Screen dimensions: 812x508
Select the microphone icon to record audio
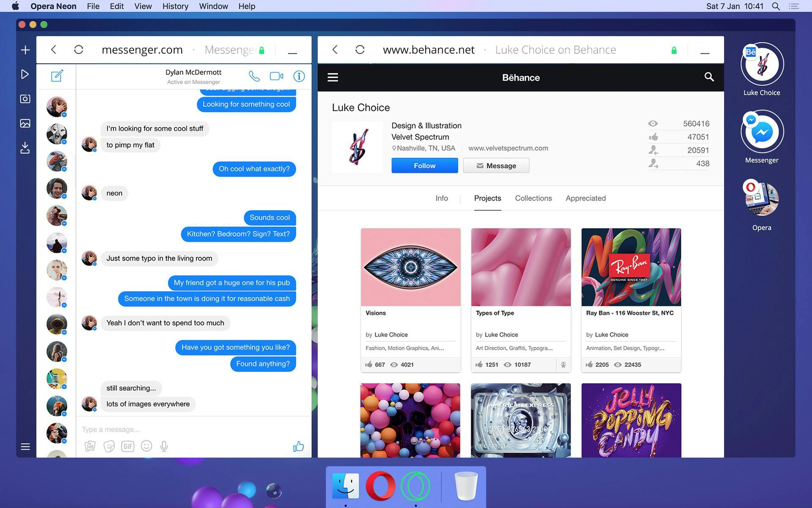164,446
